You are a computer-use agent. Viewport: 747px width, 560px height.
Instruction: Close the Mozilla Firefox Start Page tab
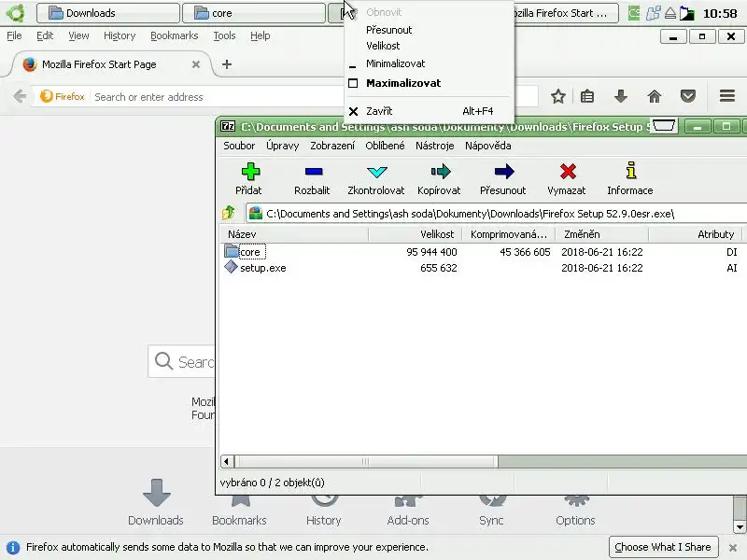pyautogui.click(x=196, y=64)
